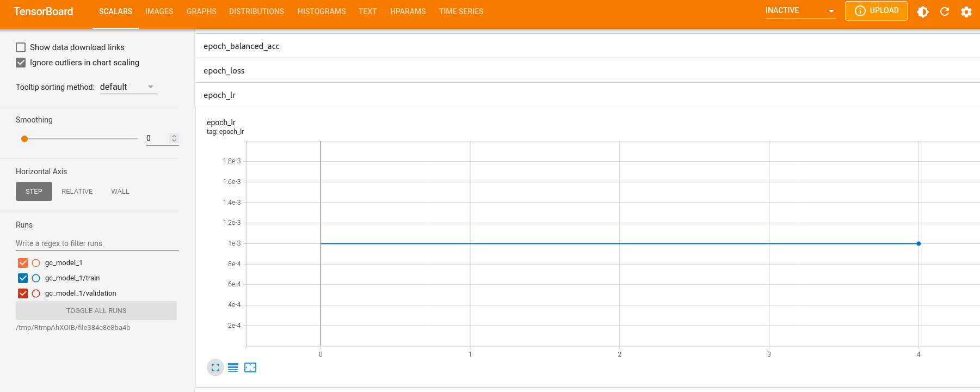Toggle y-axis log scale icon under chart
980x392 pixels.
coord(233,367)
